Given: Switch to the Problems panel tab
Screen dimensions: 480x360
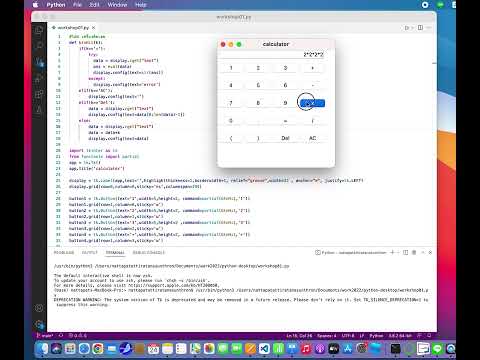Looking at the screenshot, I should (x=64, y=252).
